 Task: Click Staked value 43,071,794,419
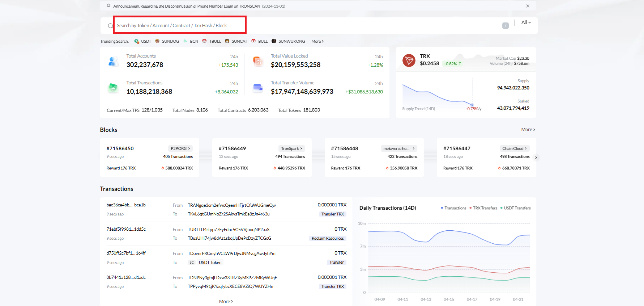click(x=513, y=108)
